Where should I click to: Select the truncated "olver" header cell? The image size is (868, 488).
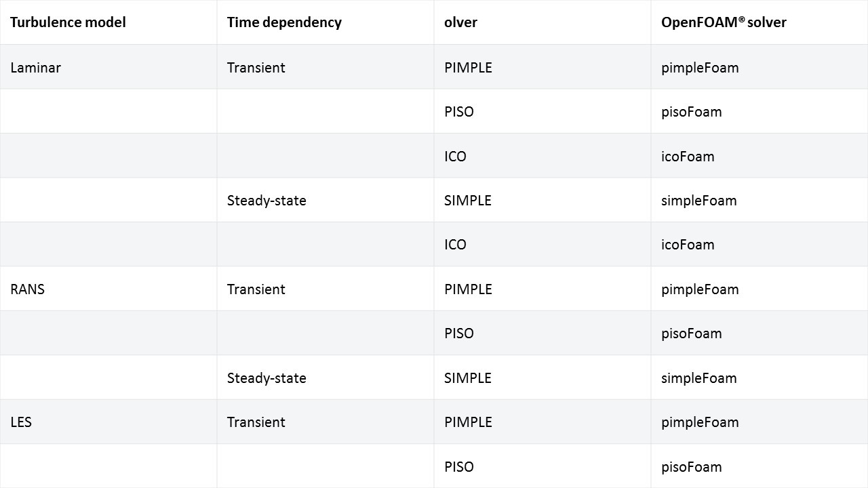[461, 22]
